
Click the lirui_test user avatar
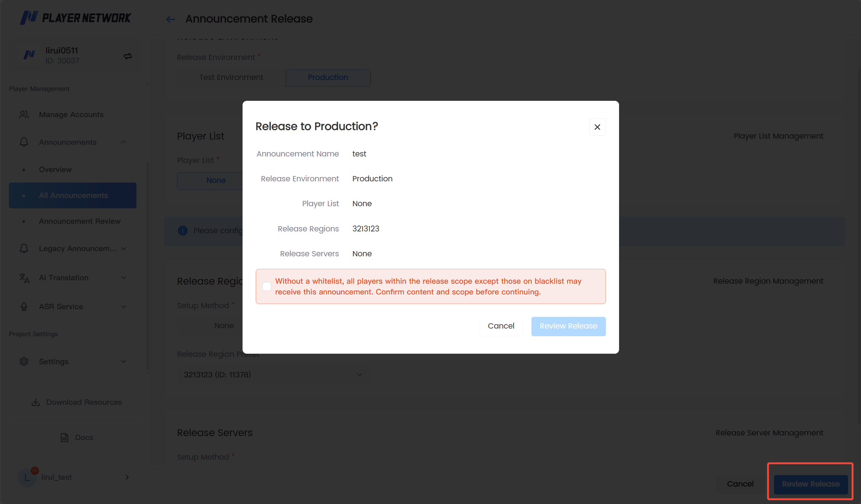tap(27, 477)
